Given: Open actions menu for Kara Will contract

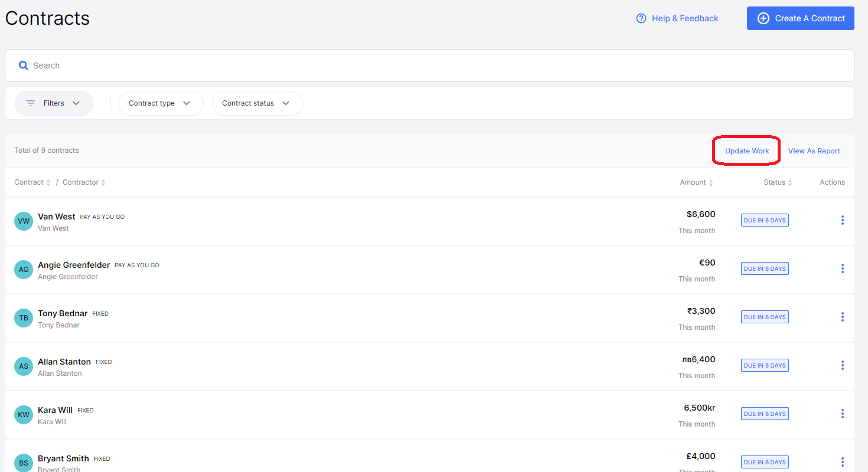Looking at the screenshot, I should point(842,414).
